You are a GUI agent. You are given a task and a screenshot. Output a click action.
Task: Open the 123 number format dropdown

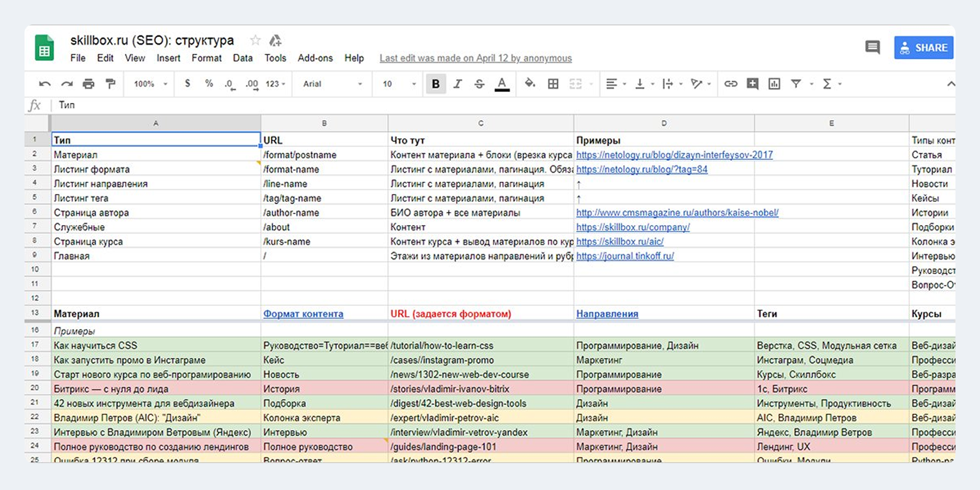coord(276,84)
